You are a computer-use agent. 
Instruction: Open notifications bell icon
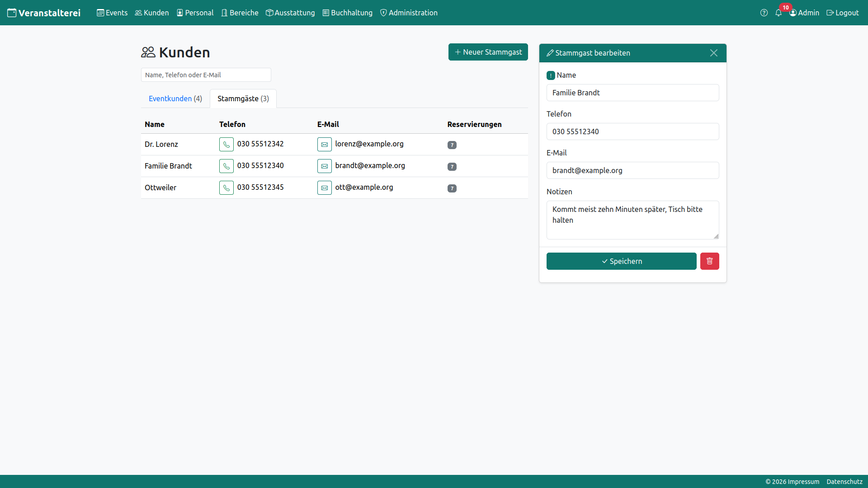(778, 13)
